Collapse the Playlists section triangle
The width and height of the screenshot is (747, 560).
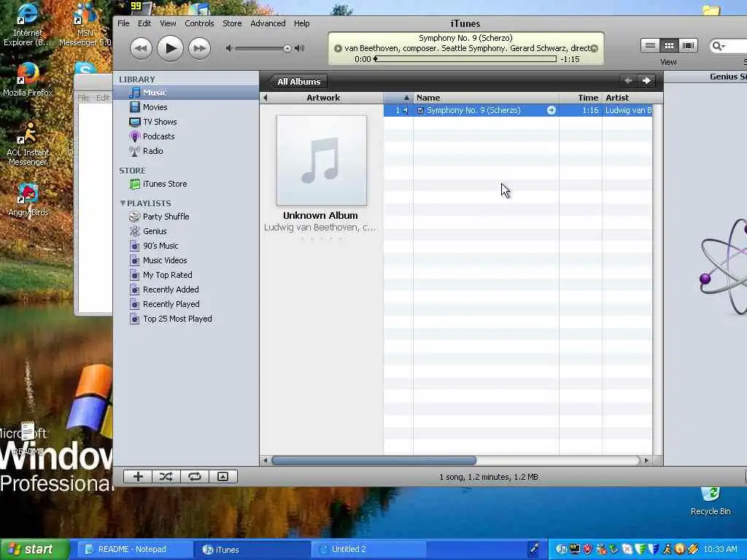coord(123,203)
